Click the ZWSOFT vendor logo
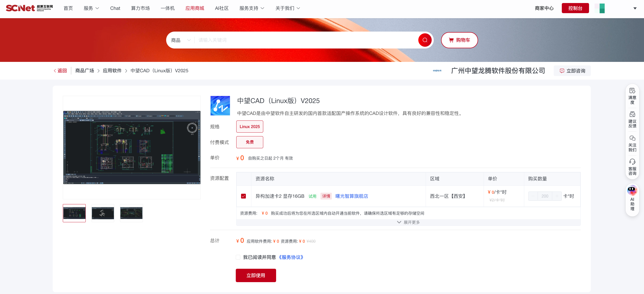Screen dimensions: 644x294 pos(437,71)
